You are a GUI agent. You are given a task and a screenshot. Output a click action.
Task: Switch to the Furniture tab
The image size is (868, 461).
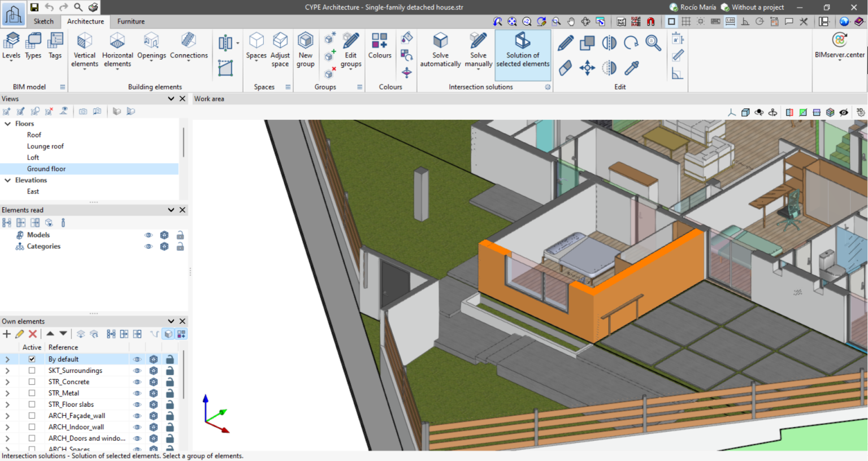131,21
